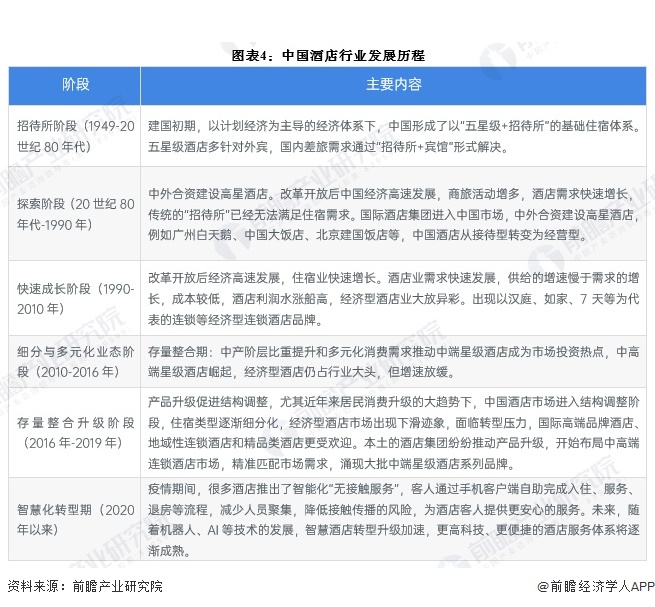655x607 pixels.
Task: Click the 招待所阶段（1949-20世纪80年代）stage cell
Action: [x=75, y=136]
